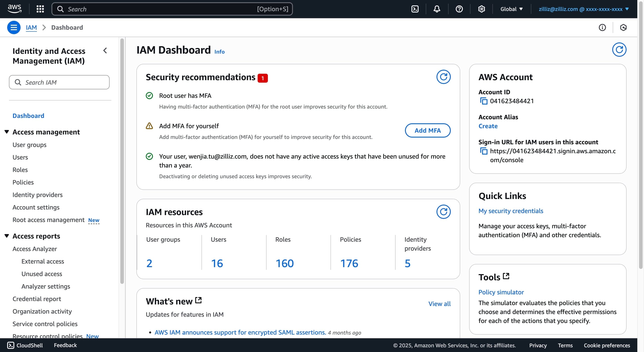Toggle the blue hamburger navigation menu
This screenshot has width=644, height=352.
point(14,27)
